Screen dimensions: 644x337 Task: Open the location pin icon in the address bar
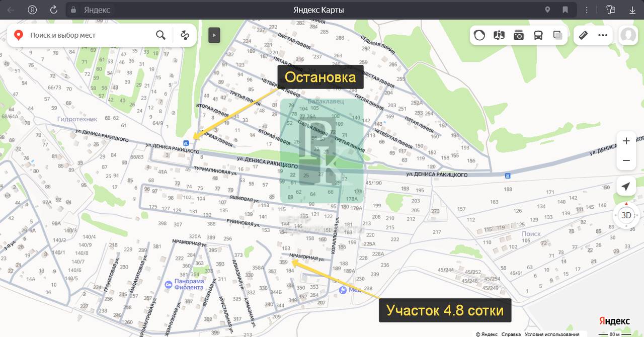(x=548, y=10)
